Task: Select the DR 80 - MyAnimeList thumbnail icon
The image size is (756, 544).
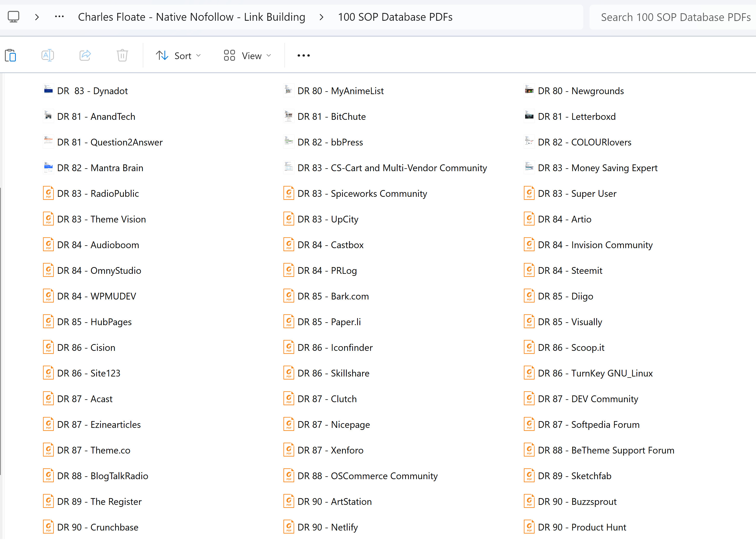Action: [x=289, y=91]
